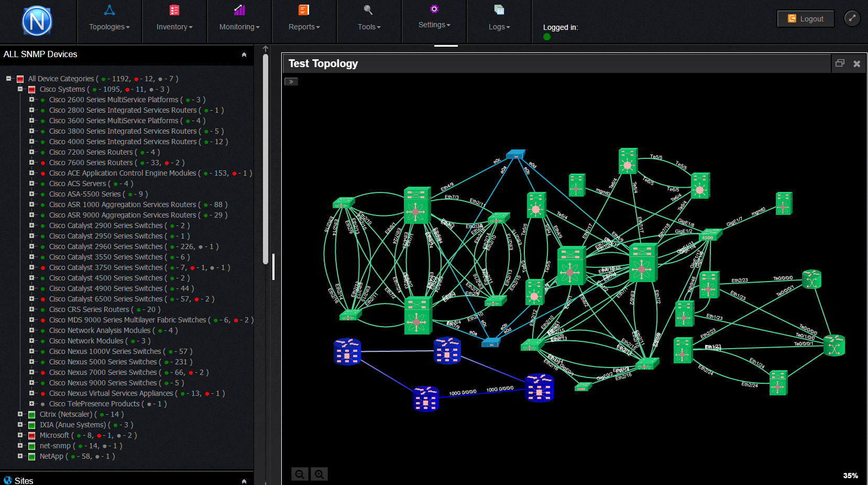Select Cisco Catalyst 6500 Series Switches
The image size is (868, 485).
click(x=106, y=299)
